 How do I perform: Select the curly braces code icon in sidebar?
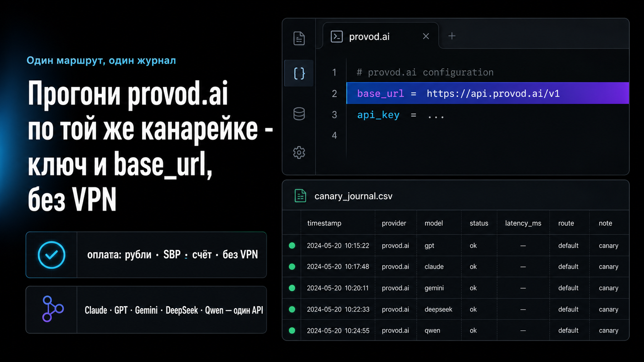tap(299, 73)
